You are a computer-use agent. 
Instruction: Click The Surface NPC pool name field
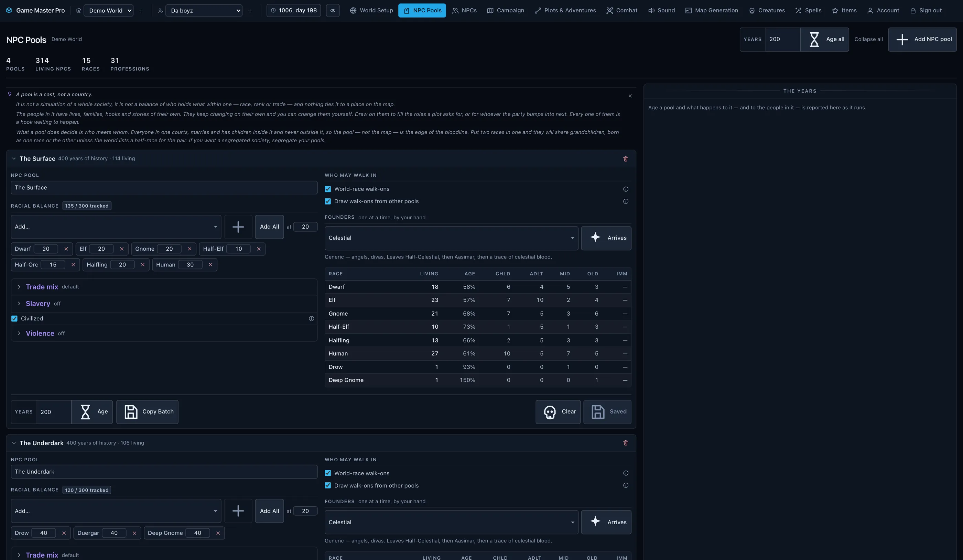[x=164, y=188]
